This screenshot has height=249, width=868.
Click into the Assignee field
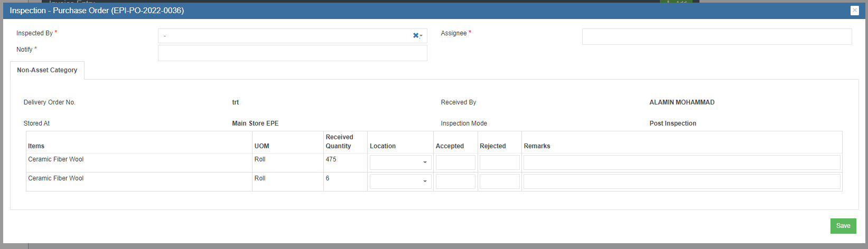716,36
